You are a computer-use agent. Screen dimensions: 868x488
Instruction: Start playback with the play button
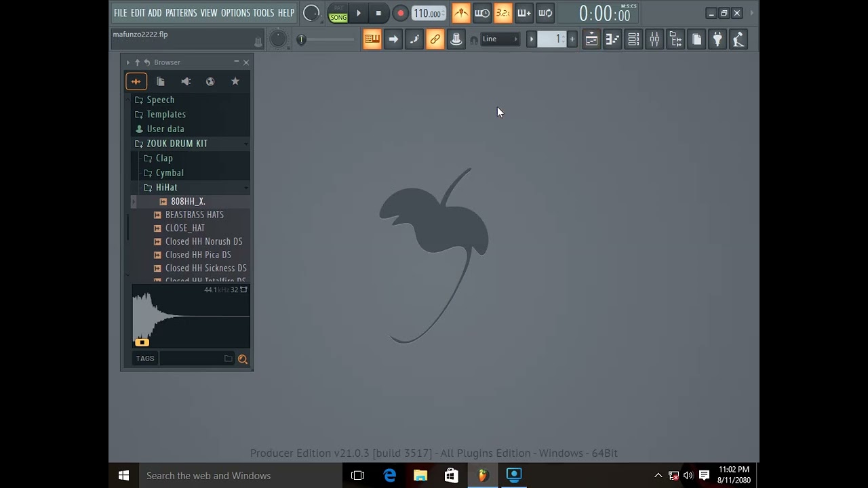359,13
